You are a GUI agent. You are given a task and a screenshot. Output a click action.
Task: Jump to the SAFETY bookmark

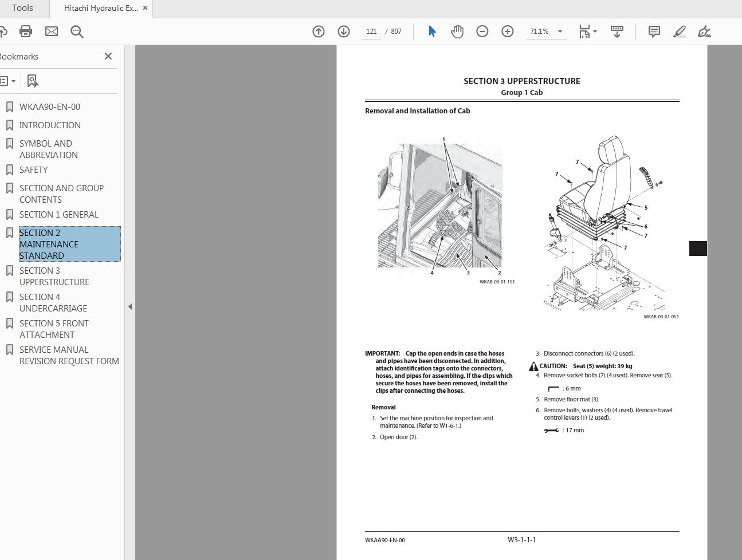(x=33, y=169)
